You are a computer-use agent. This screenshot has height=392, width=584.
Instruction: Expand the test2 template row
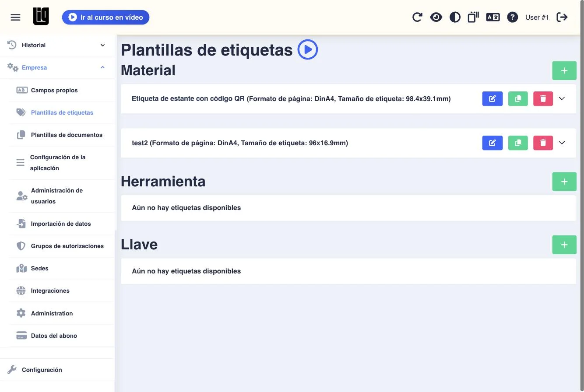pyautogui.click(x=562, y=143)
